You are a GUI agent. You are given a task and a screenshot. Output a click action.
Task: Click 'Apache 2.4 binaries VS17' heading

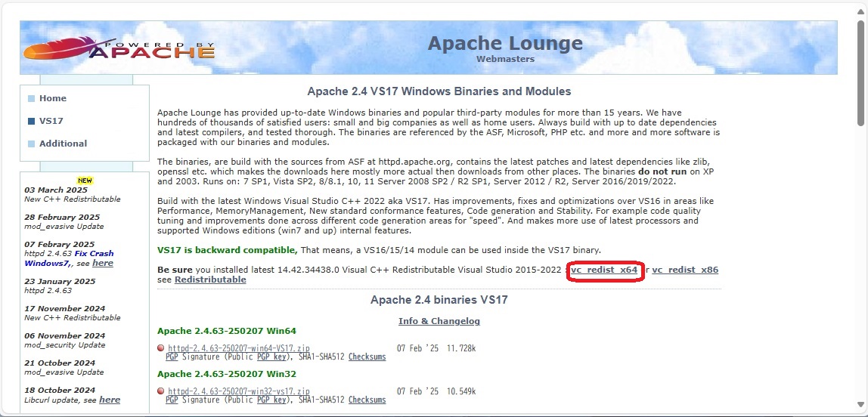tap(439, 301)
